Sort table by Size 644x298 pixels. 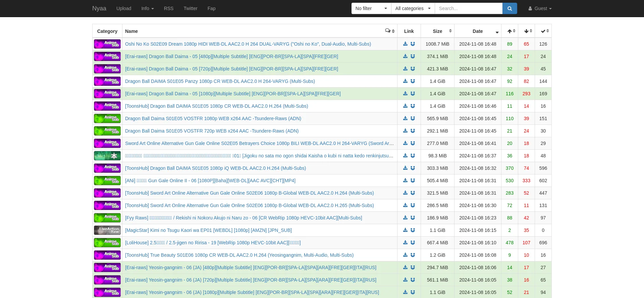pyautogui.click(x=437, y=31)
